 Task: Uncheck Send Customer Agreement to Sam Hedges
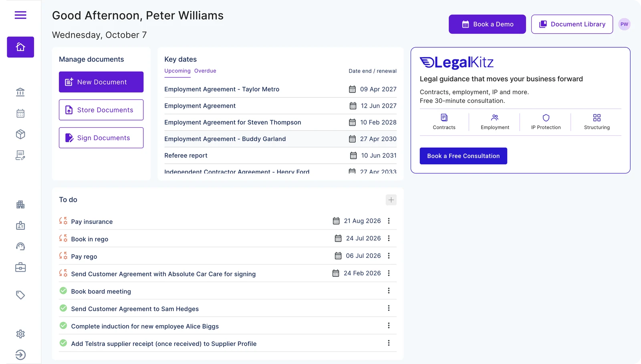(63, 308)
